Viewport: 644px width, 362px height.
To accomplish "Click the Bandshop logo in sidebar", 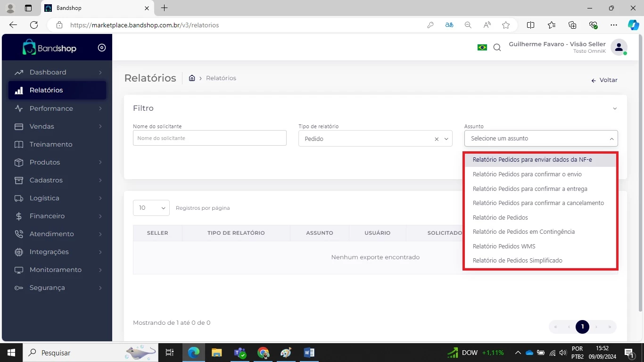I will (50, 48).
